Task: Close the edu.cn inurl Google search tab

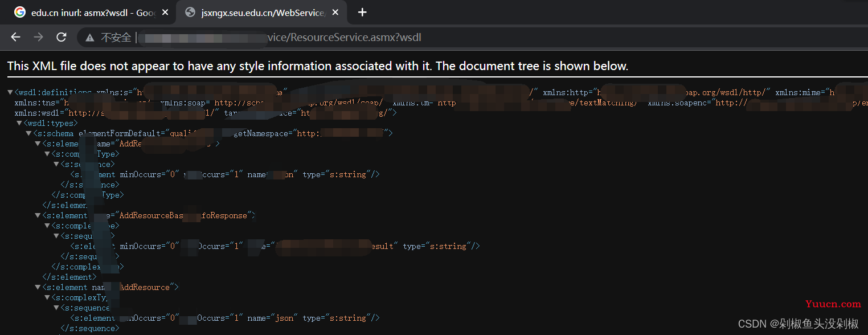Action: click(165, 13)
